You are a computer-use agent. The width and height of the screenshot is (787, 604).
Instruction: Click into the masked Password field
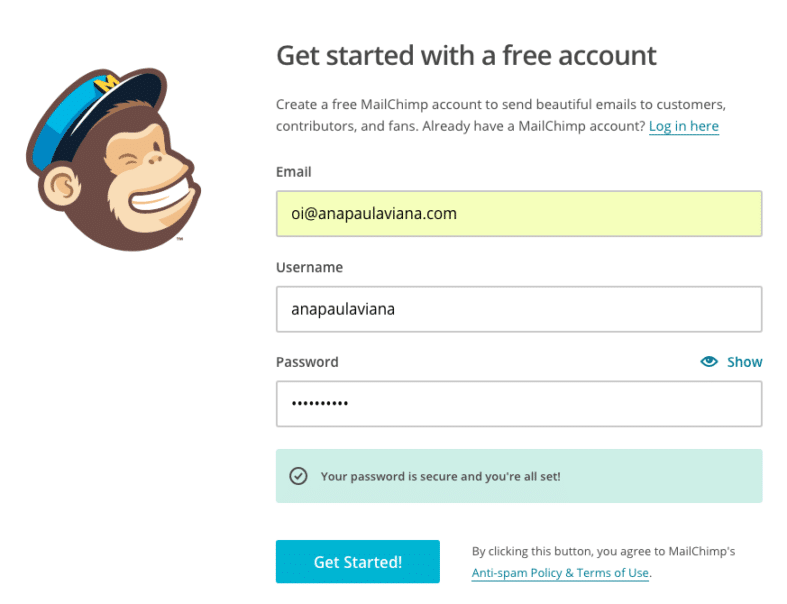[519, 404]
